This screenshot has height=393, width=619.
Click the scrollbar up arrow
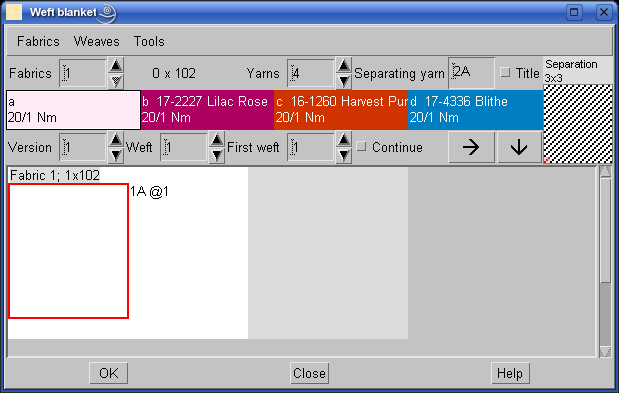pos(605,172)
